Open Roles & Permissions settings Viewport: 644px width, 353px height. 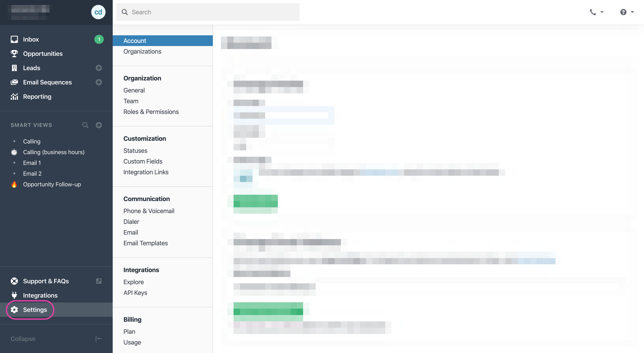(x=151, y=112)
